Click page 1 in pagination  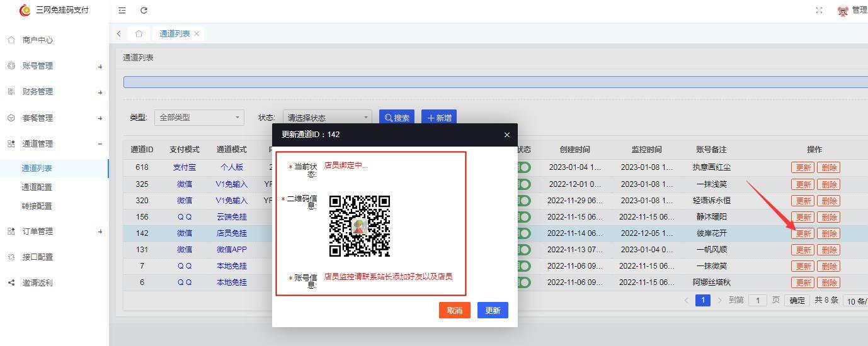tap(703, 300)
